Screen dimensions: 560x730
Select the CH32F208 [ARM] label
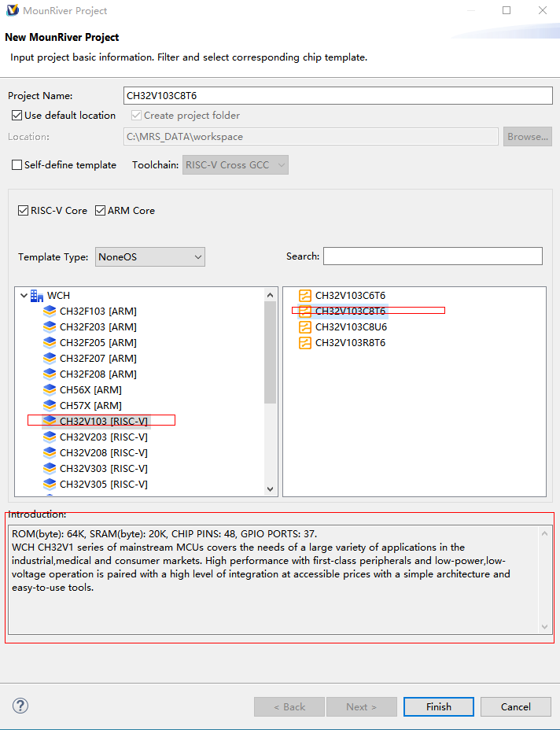(x=98, y=374)
